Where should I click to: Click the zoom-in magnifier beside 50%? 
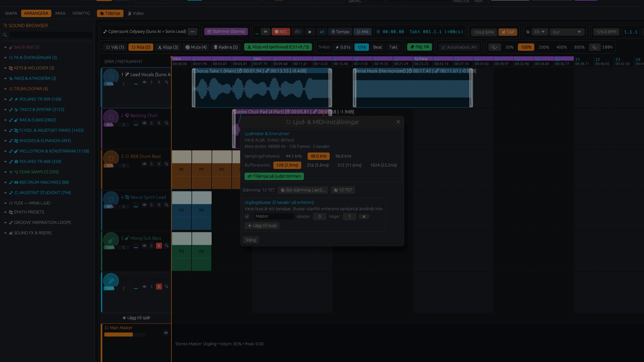pos(495,47)
